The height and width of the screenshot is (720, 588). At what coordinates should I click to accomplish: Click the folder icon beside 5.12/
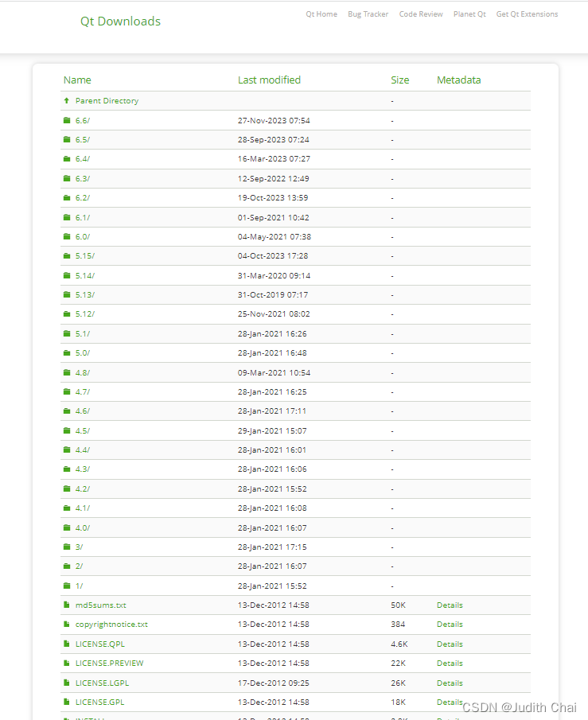coord(67,314)
